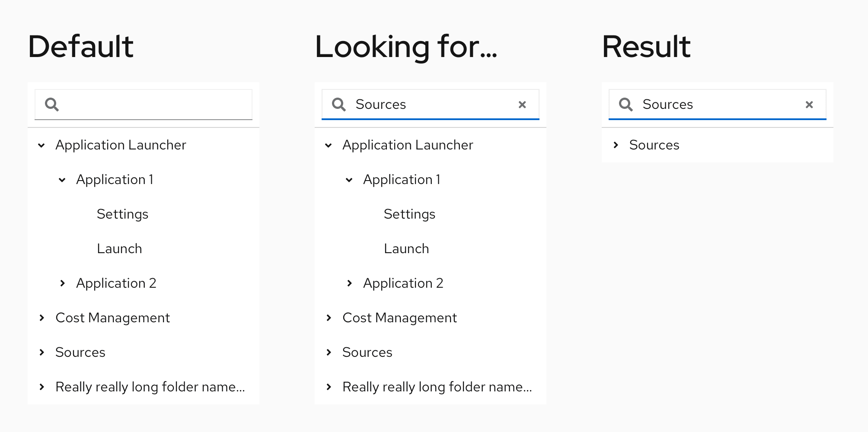The image size is (868, 432).
Task: Select Settings in the Looking for tree
Action: point(409,214)
